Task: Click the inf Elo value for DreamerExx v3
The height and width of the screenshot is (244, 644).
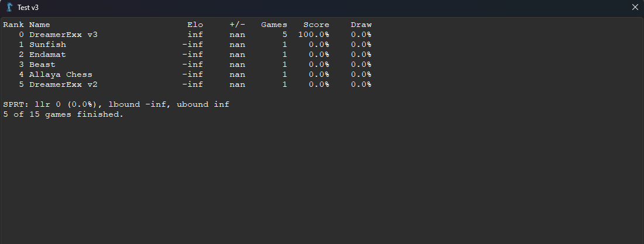Action: pos(195,35)
